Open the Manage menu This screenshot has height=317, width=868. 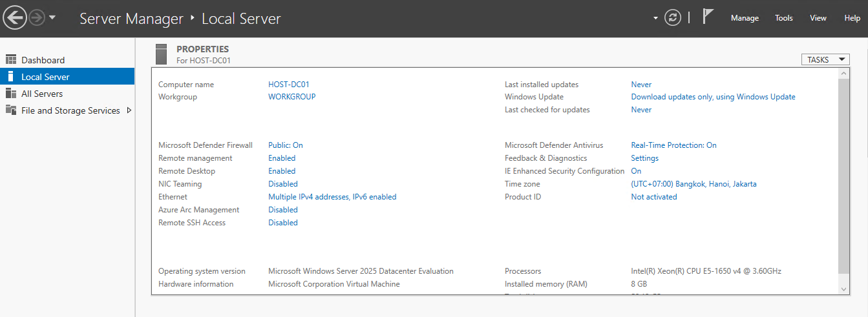click(745, 18)
